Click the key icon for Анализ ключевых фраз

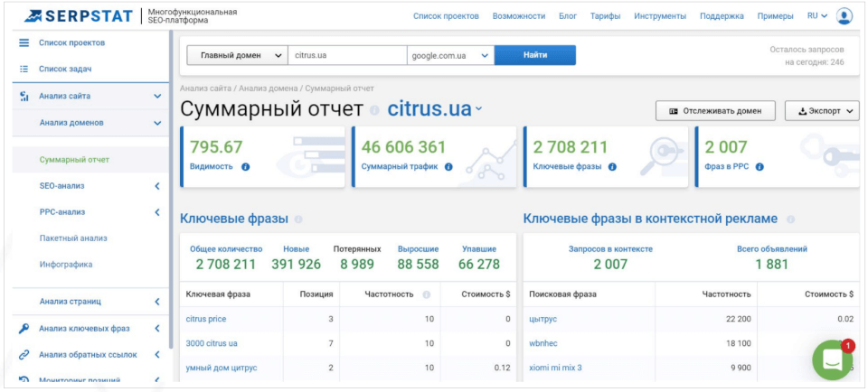24,329
